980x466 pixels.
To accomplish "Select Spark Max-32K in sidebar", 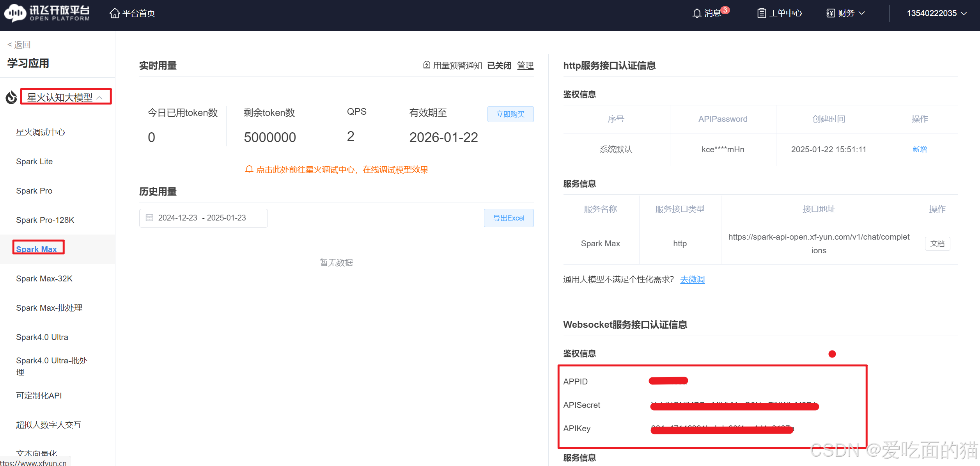I will [44, 279].
